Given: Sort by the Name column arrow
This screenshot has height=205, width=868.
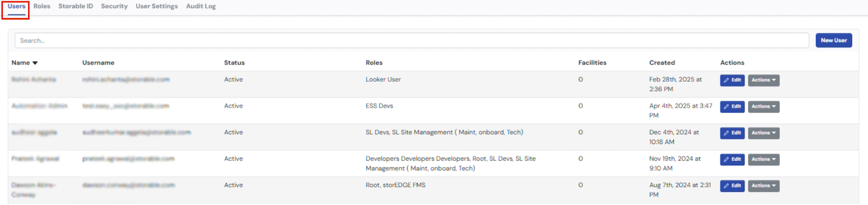Looking at the screenshot, I should point(35,63).
